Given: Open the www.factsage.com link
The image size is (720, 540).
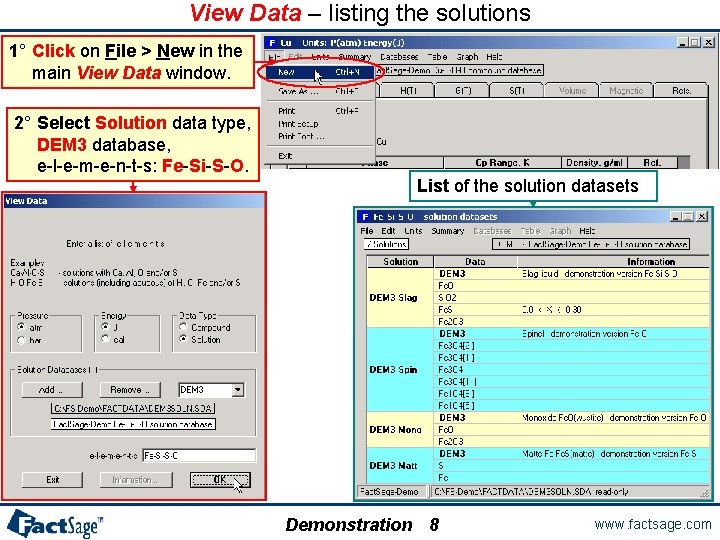Looking at the screenshot, I should (x=652, y=524).
